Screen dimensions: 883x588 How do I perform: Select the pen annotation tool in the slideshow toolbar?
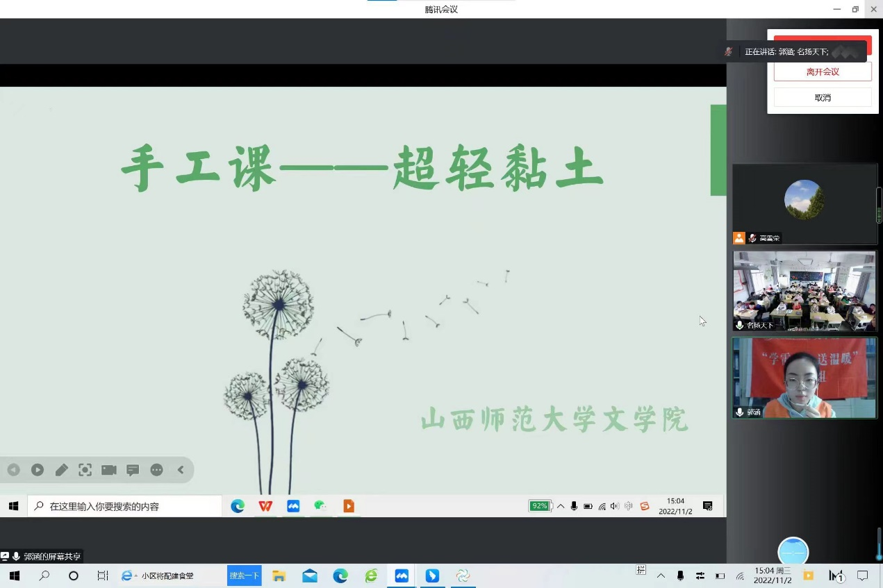(x=62, y=470)
